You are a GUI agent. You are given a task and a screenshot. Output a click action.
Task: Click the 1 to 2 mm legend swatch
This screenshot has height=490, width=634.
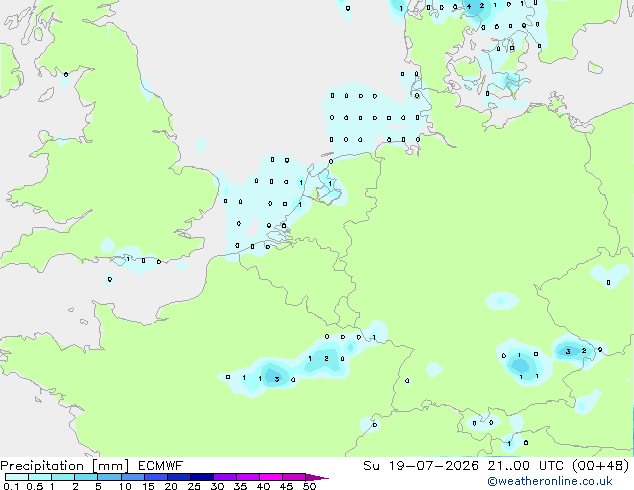click(x=63, y=477)
